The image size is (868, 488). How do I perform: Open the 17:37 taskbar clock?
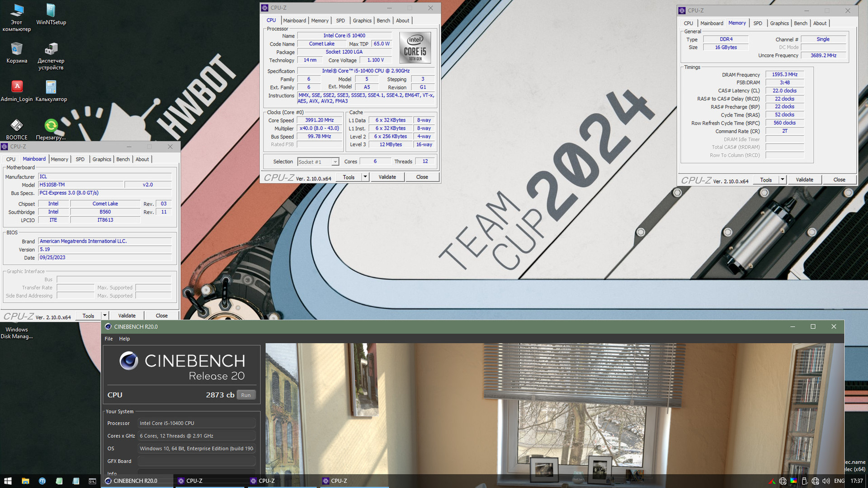coord(856,481)
